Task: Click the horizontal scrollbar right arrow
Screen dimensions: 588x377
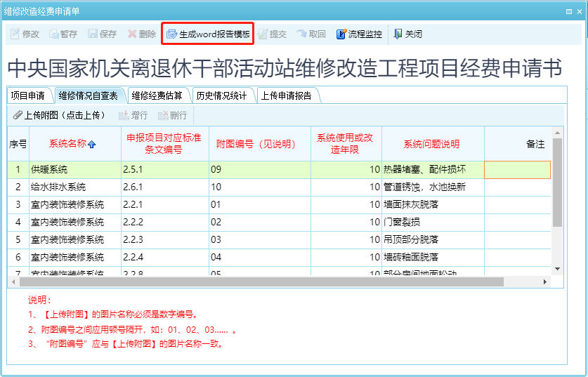Action: point(545,282)
